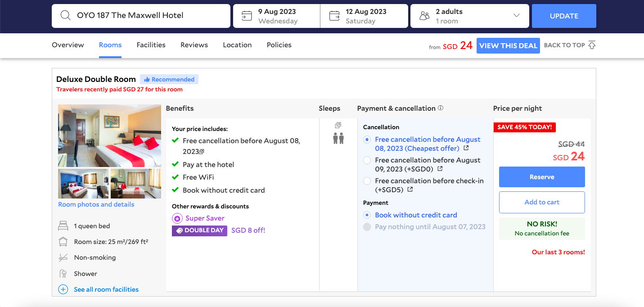
Task: Select free cancellation before August 08 option
Action: pyautogui.click(x=367, y=140)
